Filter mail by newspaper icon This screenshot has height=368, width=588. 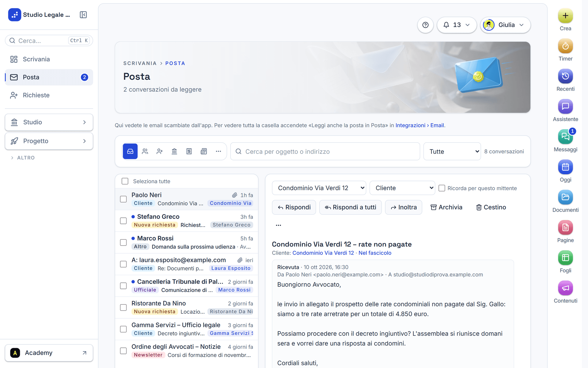[x=204, y=151]
